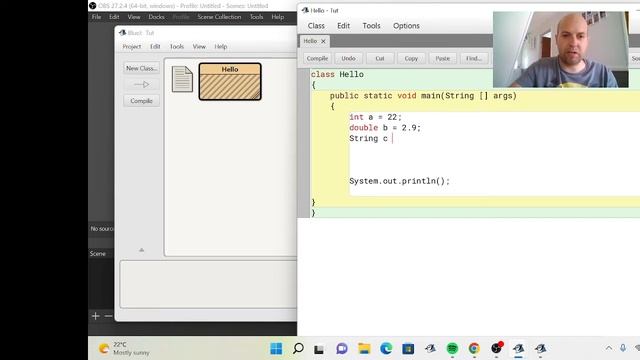
Task: Click Compile in the BlueJ project sidebar
Action: tap(141, 101)
